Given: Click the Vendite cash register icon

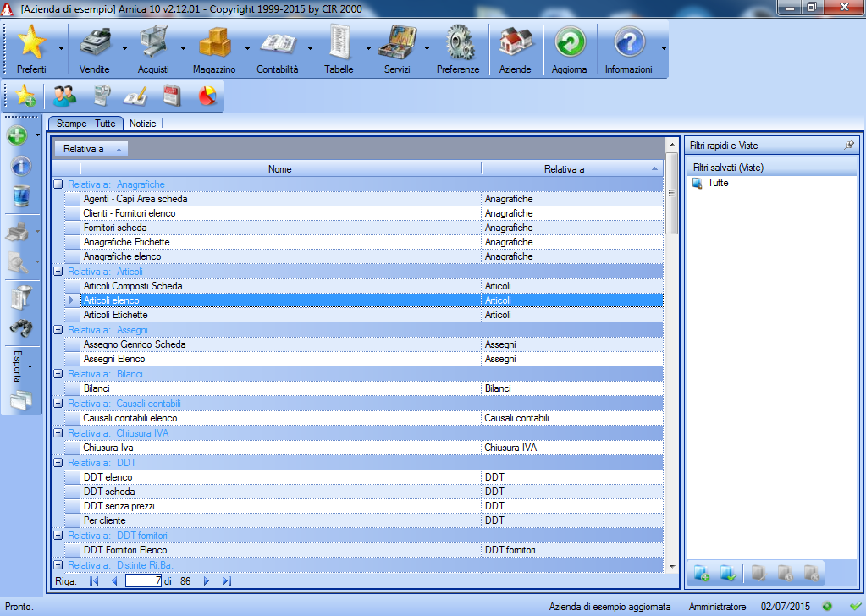Looking at the screenshot, I should point(95,42).
